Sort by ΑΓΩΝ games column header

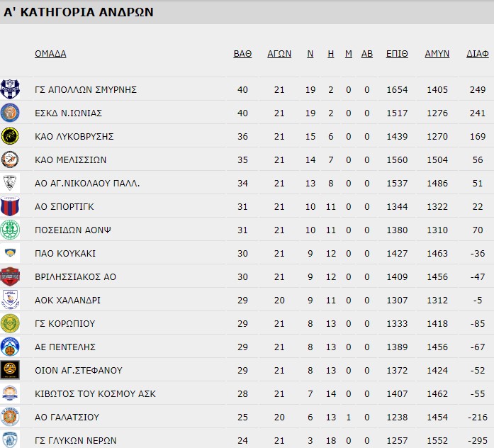tap(279, 54)
